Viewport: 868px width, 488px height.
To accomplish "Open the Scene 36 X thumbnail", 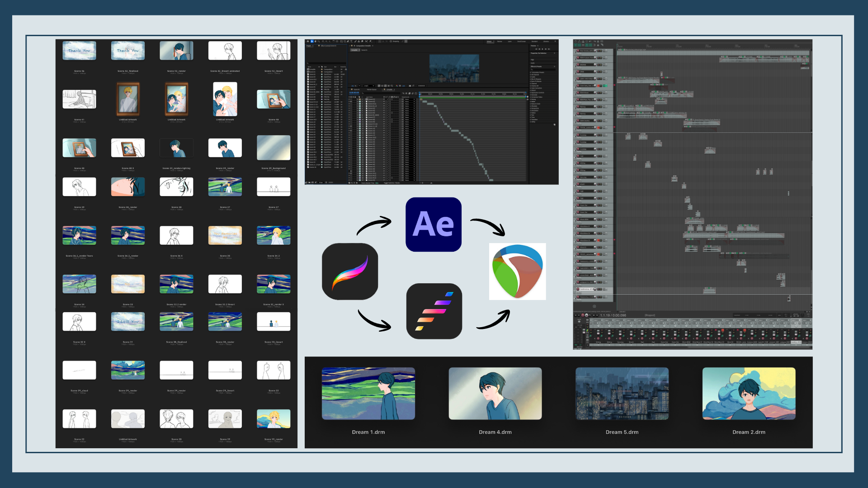I will (x=176, y=235).
